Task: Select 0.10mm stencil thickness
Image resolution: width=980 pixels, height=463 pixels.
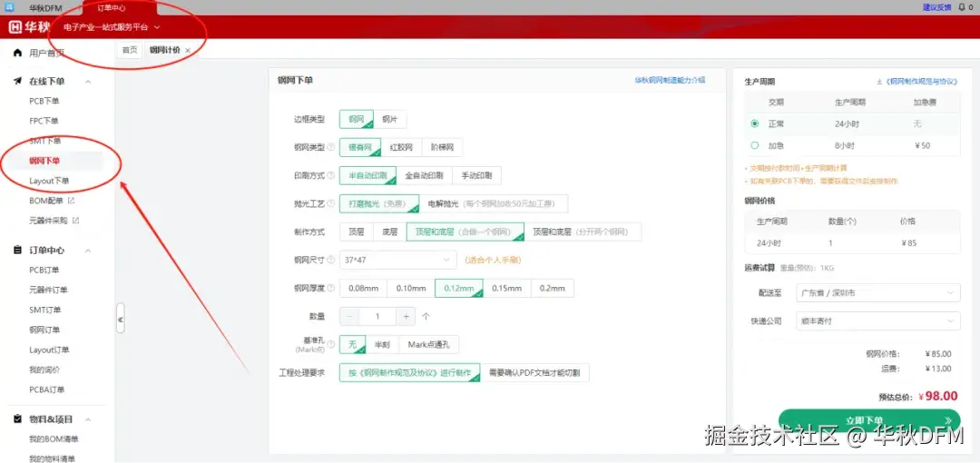Action: 411,289
